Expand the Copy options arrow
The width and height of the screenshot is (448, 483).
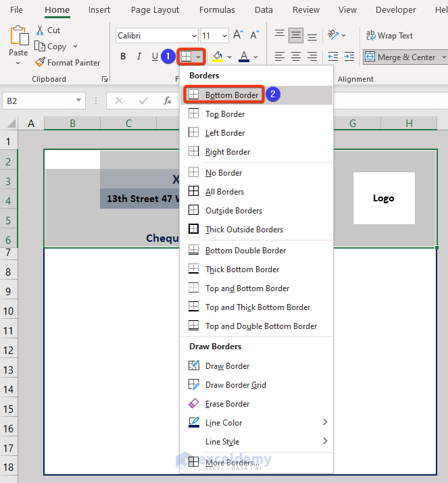[75, 46]
